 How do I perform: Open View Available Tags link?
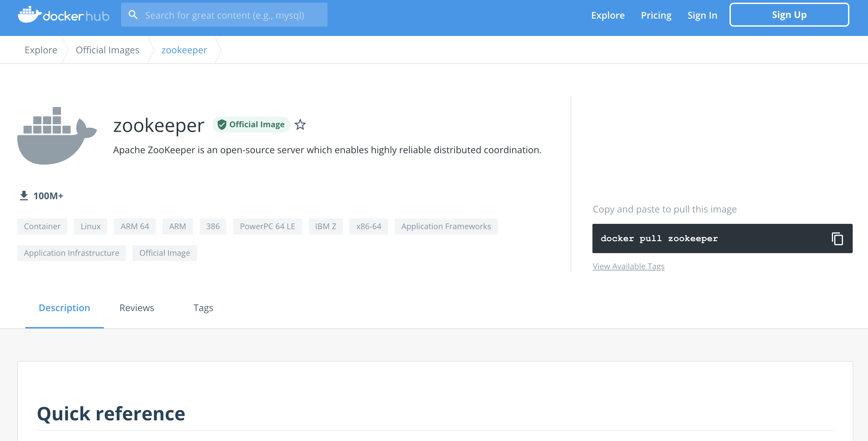[628, 266]
